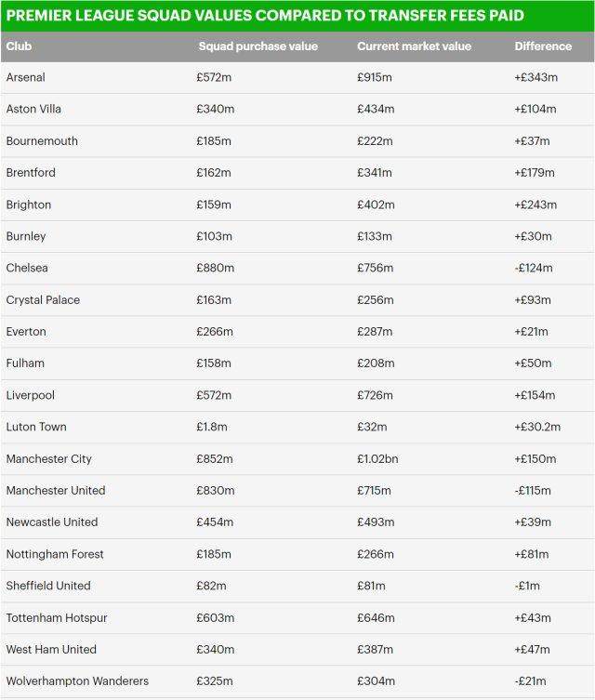This screenshot has height=700, width=595.
Task: Select the table title banner text
Action: (264, 16)
